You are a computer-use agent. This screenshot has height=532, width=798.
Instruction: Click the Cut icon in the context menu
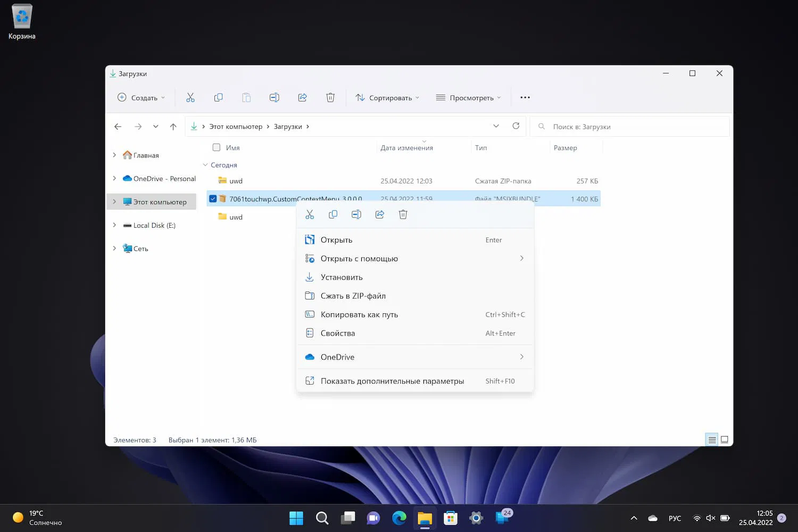[310, 214]
